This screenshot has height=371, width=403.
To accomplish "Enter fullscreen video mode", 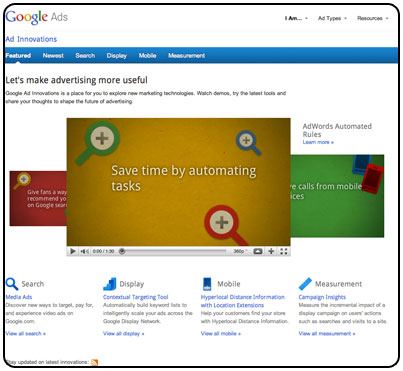I will click(x=284, y=251).
